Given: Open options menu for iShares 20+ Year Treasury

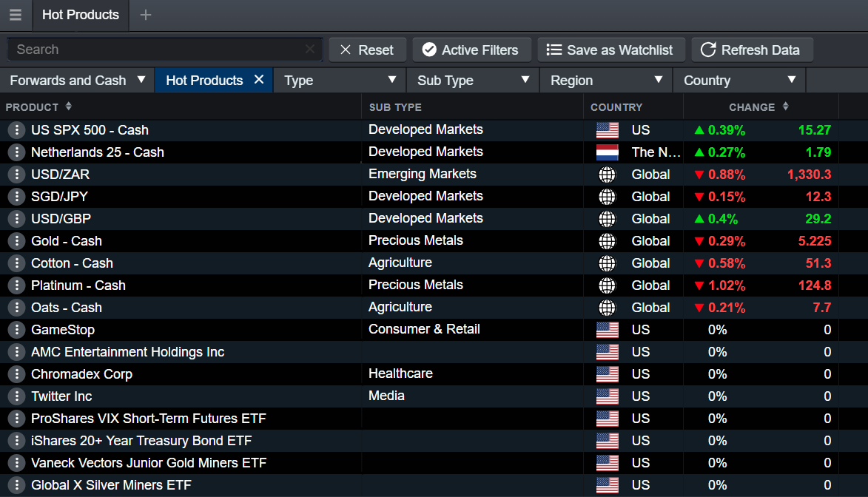Looking at the screenshot, I should 16,441.
